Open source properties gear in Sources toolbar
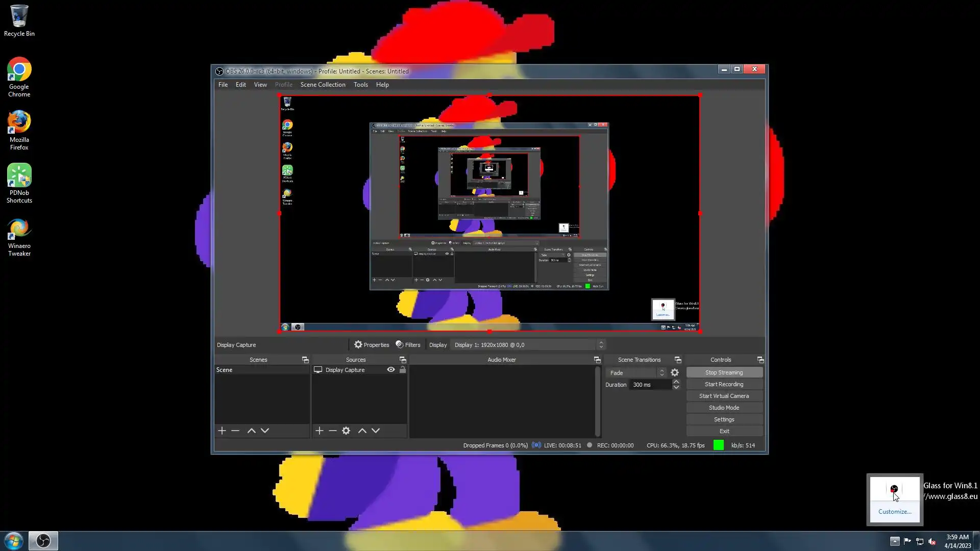 point(346,431)
